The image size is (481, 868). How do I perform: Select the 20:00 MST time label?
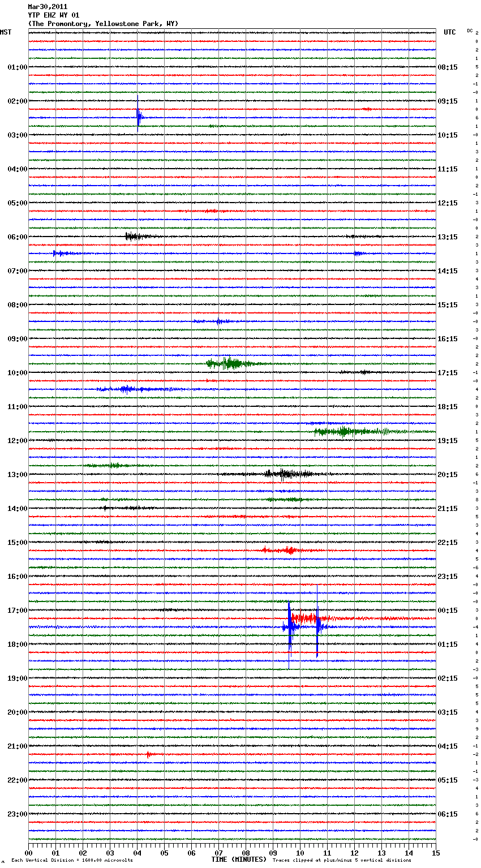click(x=18, y=712)
